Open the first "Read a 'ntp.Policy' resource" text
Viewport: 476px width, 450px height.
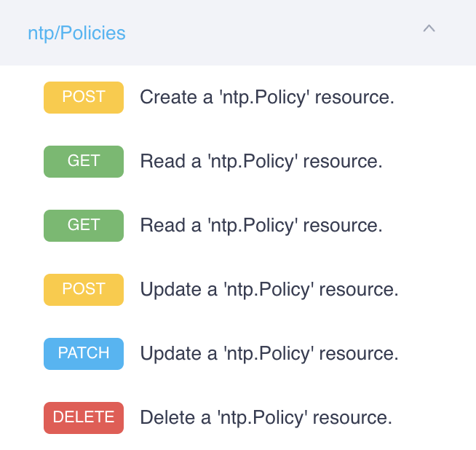pos(261,161)
